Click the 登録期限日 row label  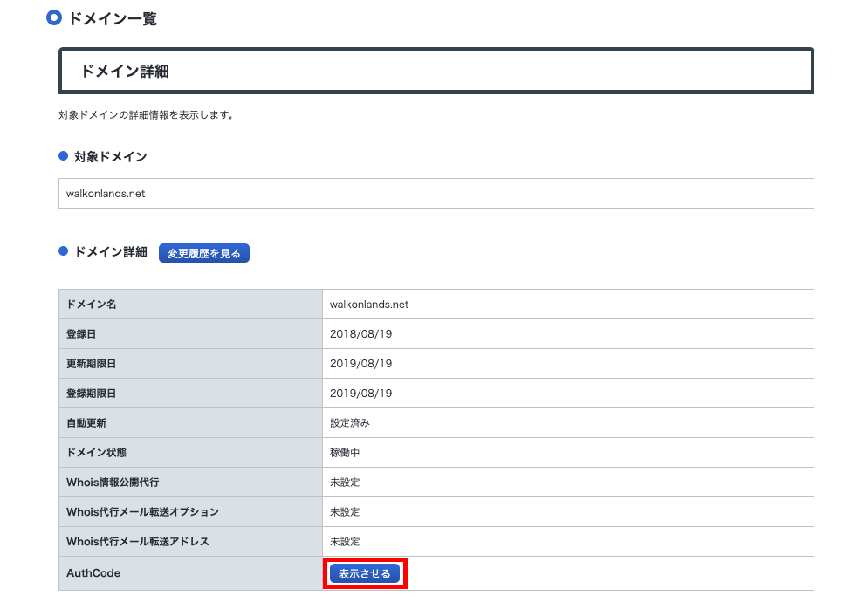pos(91,394)
